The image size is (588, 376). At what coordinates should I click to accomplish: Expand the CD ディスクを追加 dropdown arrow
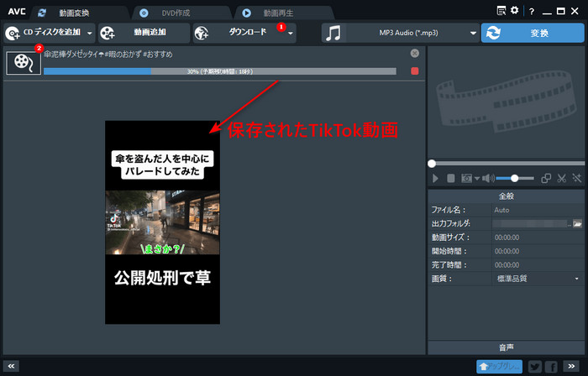pyautogui.click(x=90, y=33)
